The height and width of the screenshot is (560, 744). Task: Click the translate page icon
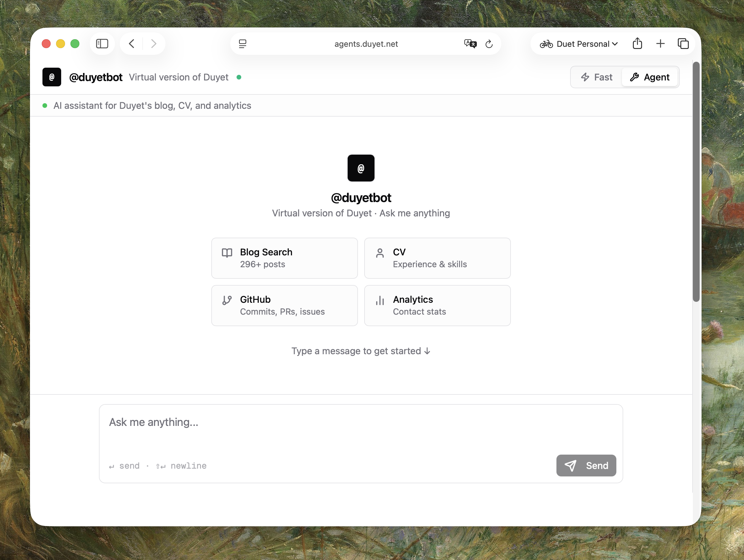(470, 44)
